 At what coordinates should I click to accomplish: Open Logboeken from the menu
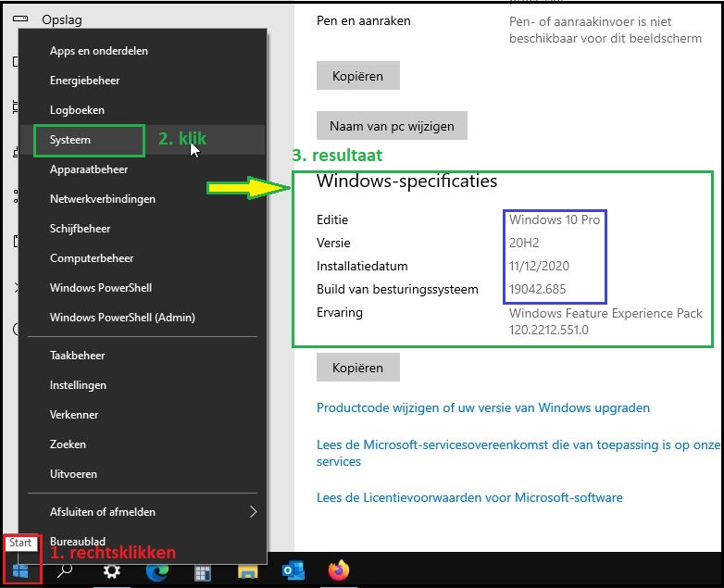pos(143,110)
